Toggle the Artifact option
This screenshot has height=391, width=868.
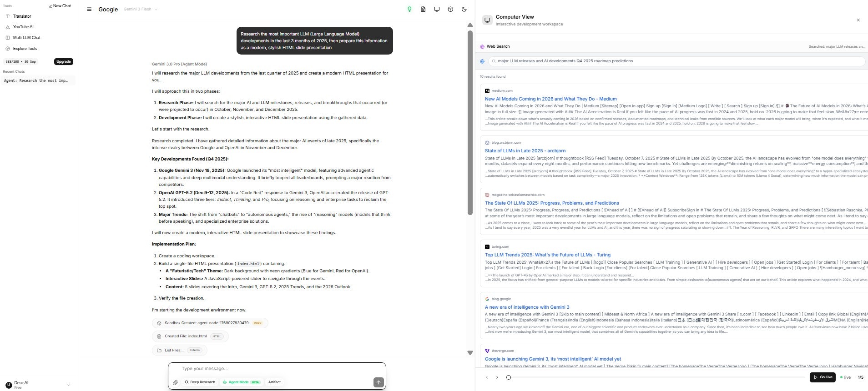tap(274, 382)
